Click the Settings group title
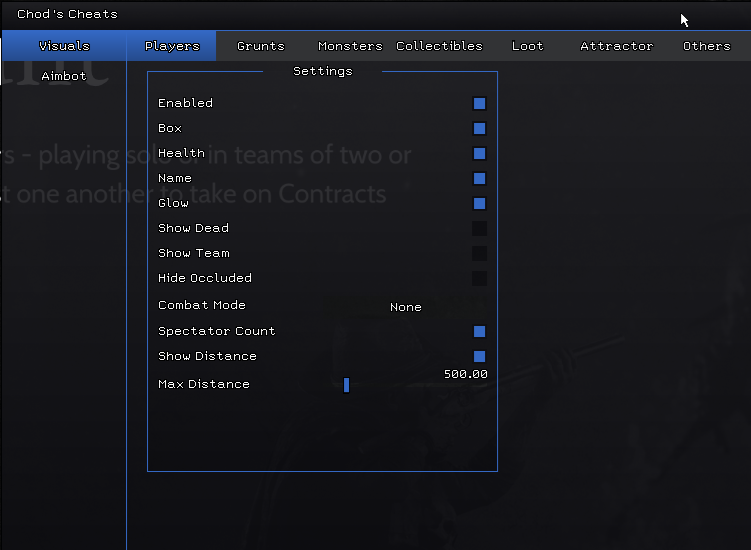751x550 pixels. (x=322, y=71)
